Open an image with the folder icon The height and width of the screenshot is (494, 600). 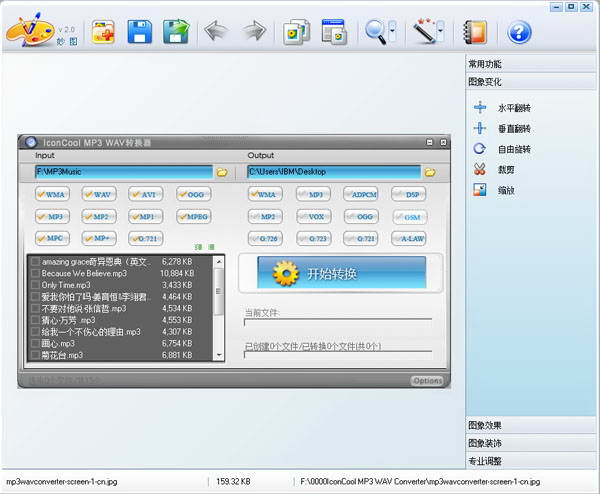point(103,32)
